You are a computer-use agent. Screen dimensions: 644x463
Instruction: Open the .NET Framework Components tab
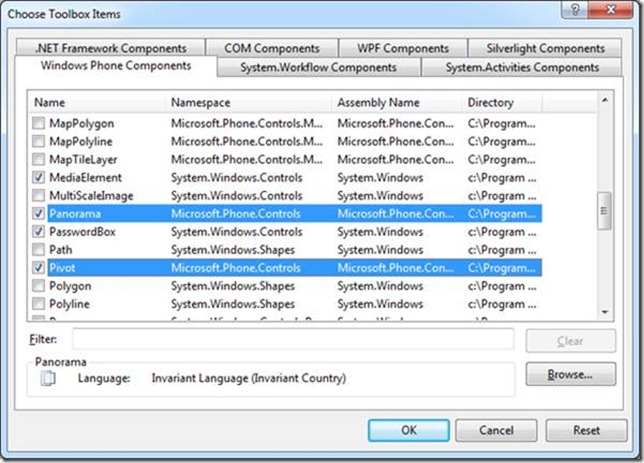(110, 48)
